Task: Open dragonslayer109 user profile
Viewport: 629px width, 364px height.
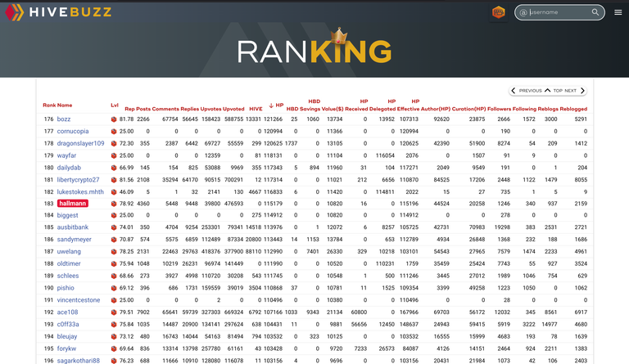Action: pyautogui.click(x=80, y=143)
